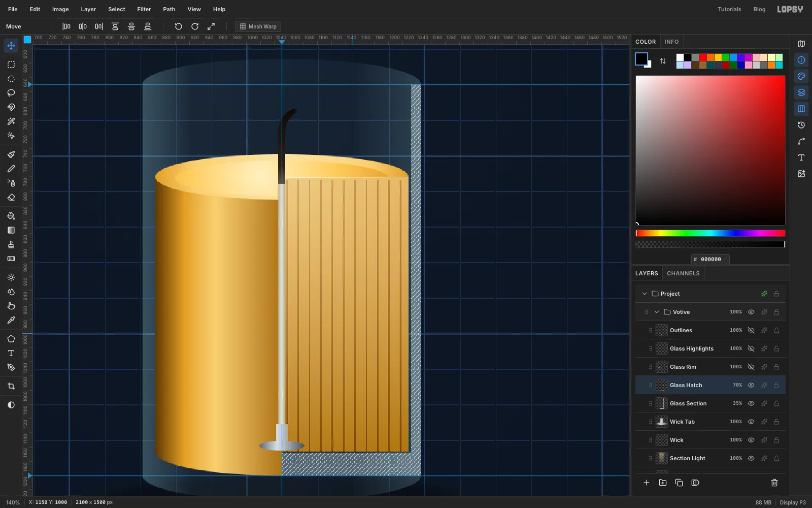Select the Wick layer row

710,440
